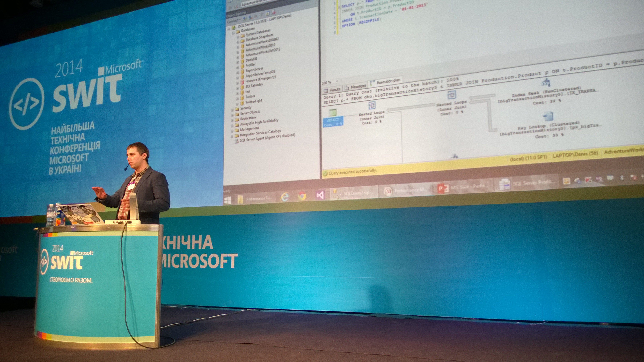Open the 100 % zoom dropdown

pyautogui.click(x=337, y=81)
